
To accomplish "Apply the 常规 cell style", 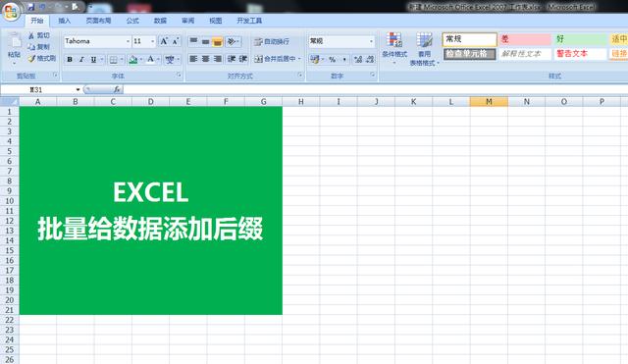I will click(x=469, y=39).
